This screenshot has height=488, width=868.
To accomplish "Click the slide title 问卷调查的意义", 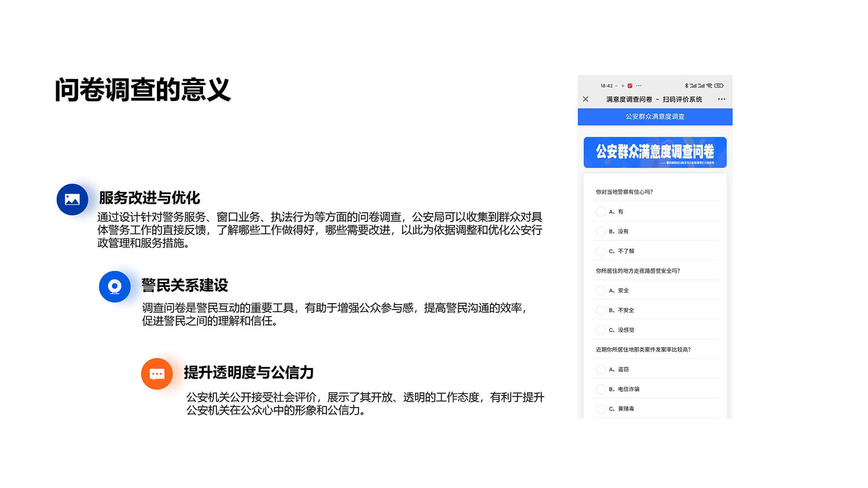I will 143,90.
